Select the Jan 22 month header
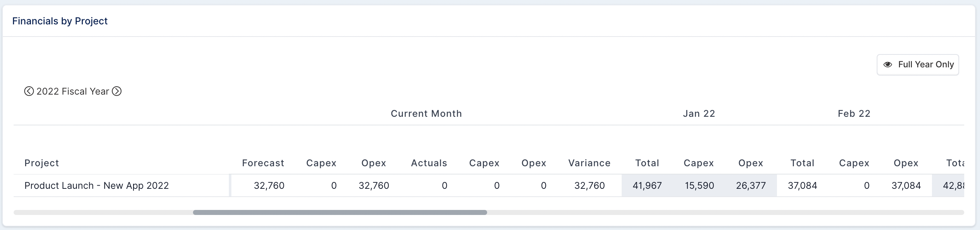Viewport: 980px width, 230px height. [x=699, y=114]
